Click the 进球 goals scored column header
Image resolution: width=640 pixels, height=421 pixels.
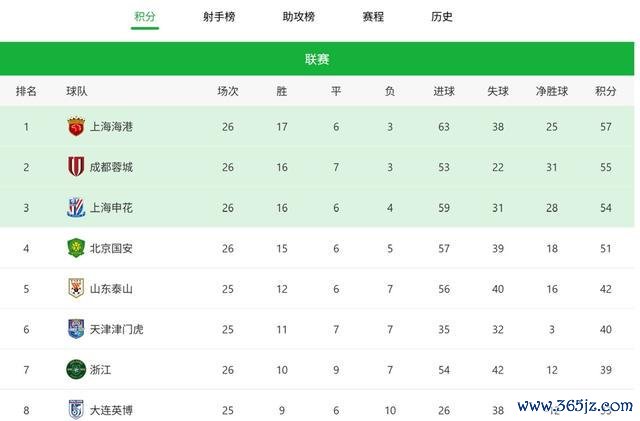[x=444, y=91]
